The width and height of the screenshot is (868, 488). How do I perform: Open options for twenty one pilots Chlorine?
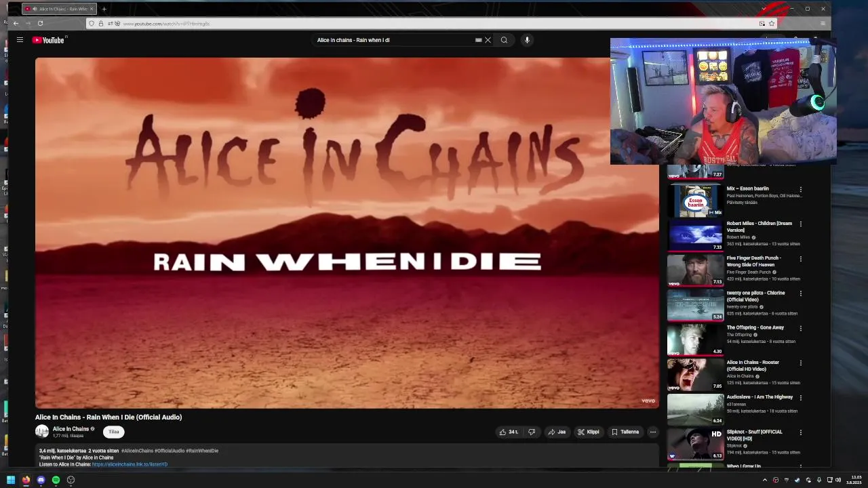801,293
